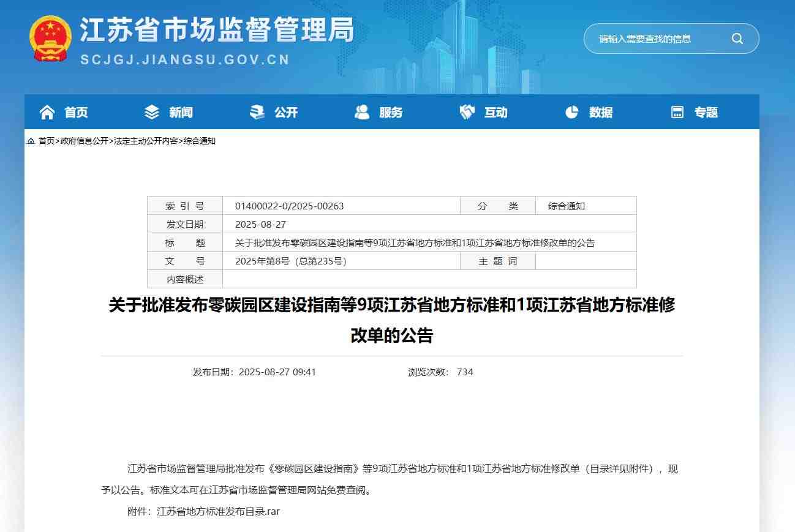Screen dimensions: 795x532
Task: Click the index number 01400022-0/2025-00263
Action: pyautogui.click(x=290, y=206)
